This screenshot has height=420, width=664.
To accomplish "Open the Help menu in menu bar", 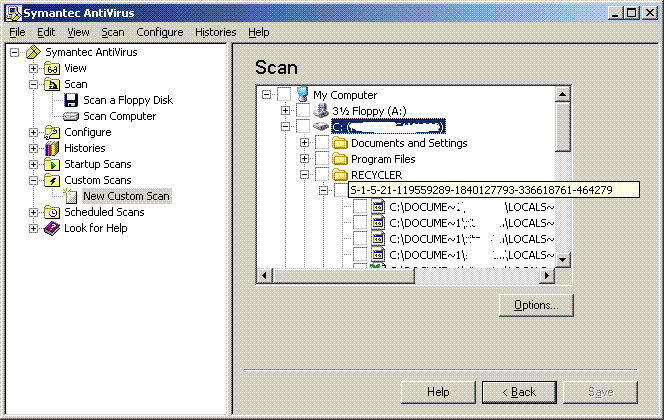I will [259, 32].
